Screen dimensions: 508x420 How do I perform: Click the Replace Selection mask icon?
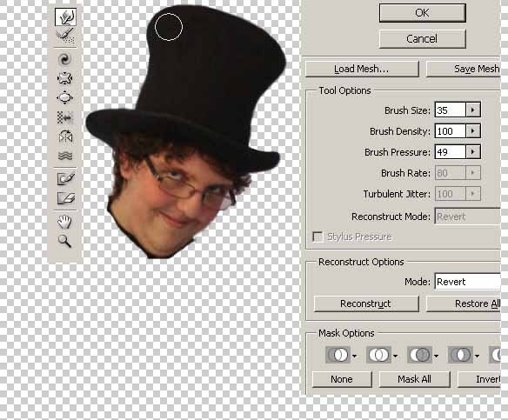coord(338,355)
